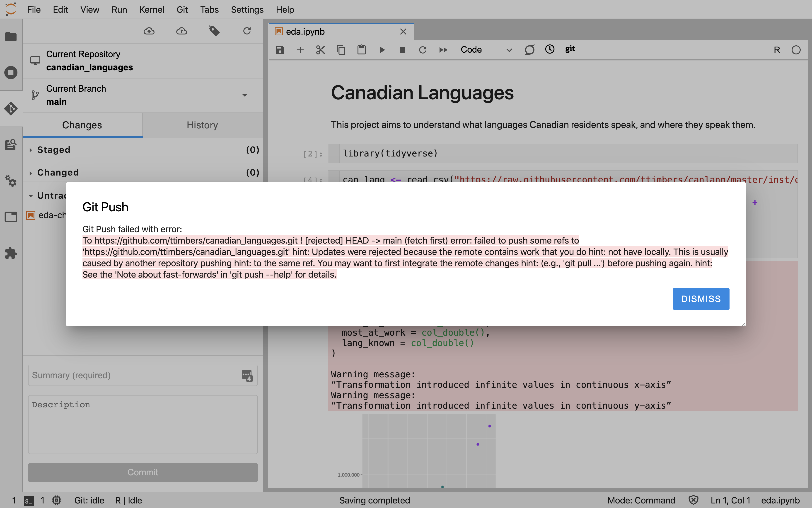The image size is (812, 508).
Task: Cut selected cells with scissors icon
Action: 321,50
